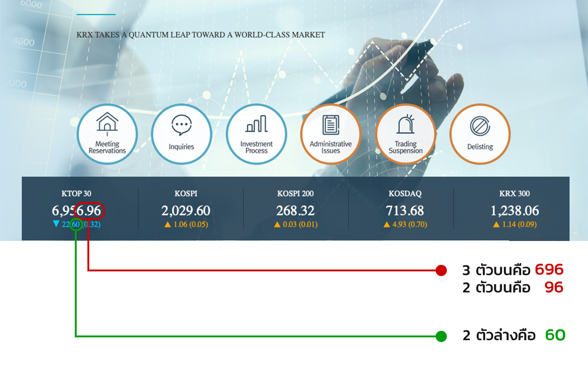Click the orange up arrow under KOSDAQ
The height and width of the screenshot is (379, 588).
pos(387,225)
